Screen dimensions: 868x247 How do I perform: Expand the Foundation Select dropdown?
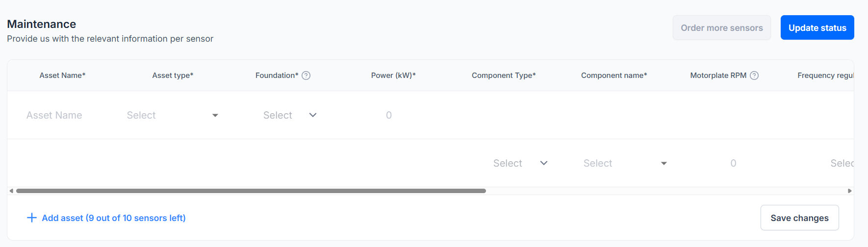pyautogui.click(x=290, y=115)
